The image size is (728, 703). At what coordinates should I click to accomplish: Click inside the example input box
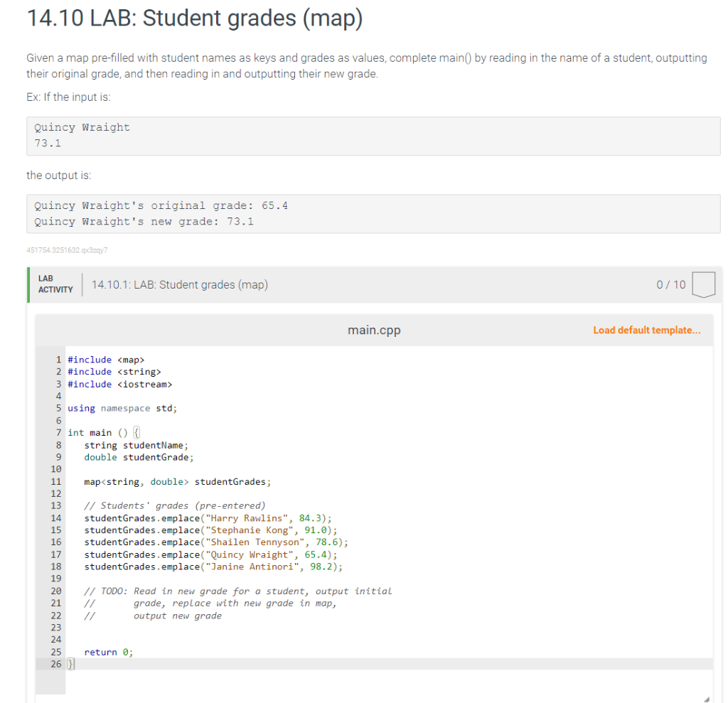coord(373,136)
